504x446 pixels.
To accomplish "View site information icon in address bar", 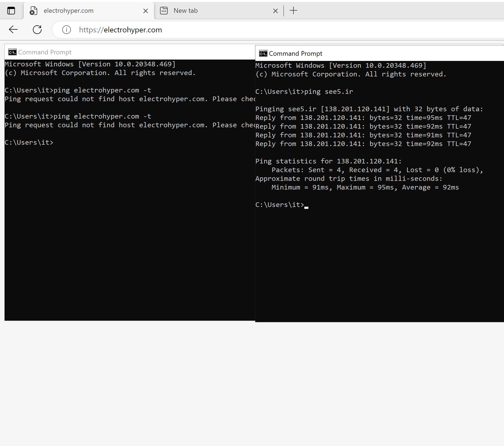I will point(67,30).
